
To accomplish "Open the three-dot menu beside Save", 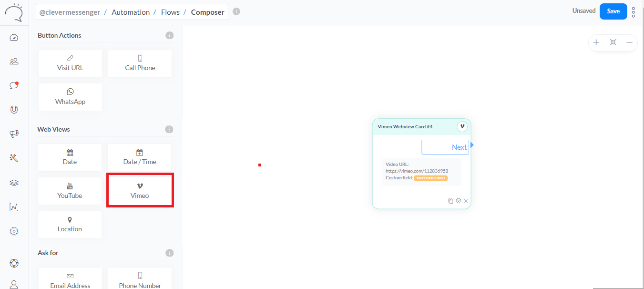I will tap(634, 12).
